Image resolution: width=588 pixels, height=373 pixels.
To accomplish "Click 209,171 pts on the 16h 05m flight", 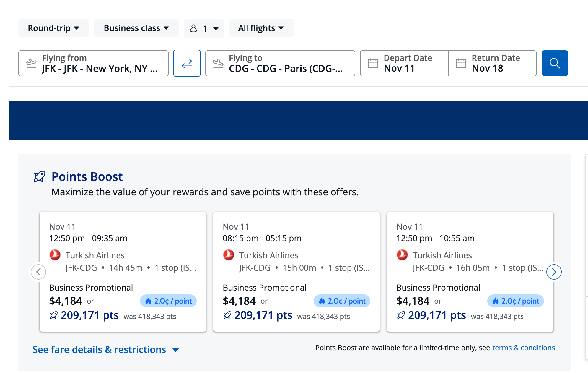I will tap(437, 315).
